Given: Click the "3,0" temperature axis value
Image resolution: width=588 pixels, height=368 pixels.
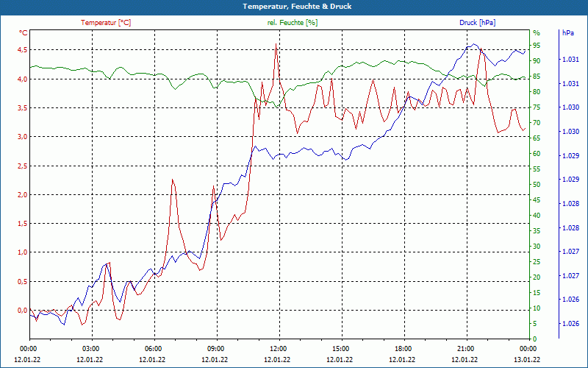Looking at the screenshot, I should pyautogui.click(x=23, y=137).
